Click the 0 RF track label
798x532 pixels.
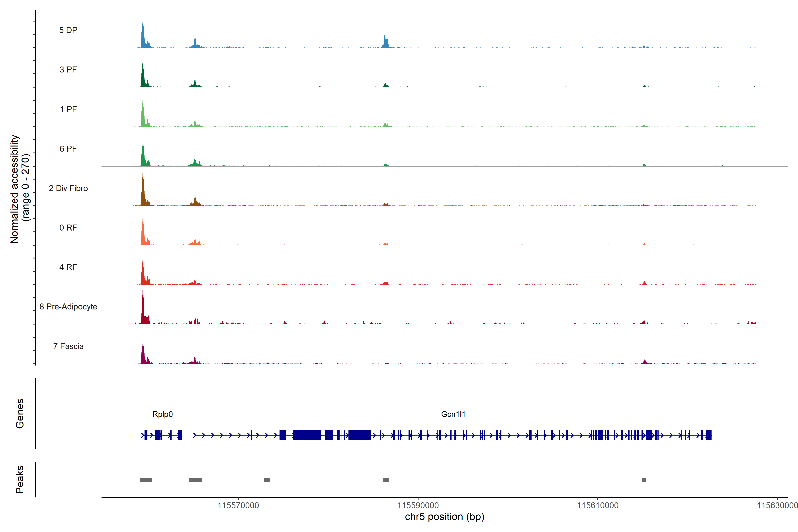[68, 228]
